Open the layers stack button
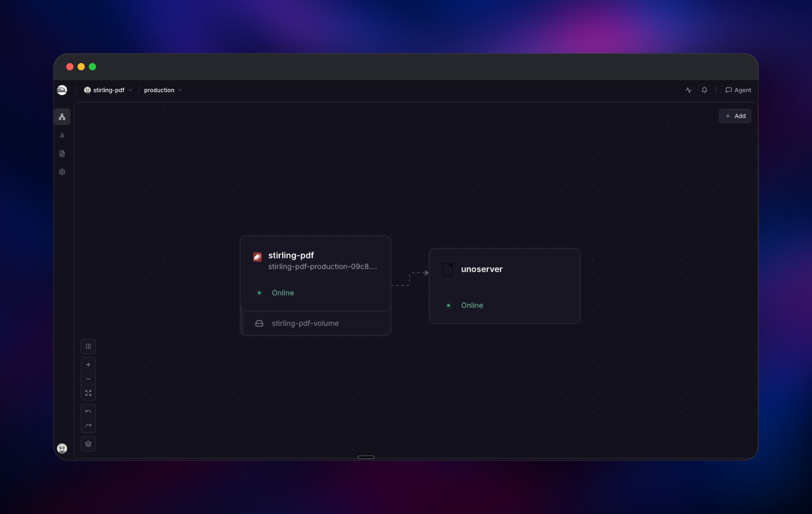This screenshot has width=812, height=514. pyautogui.click(x=88, y=444)
